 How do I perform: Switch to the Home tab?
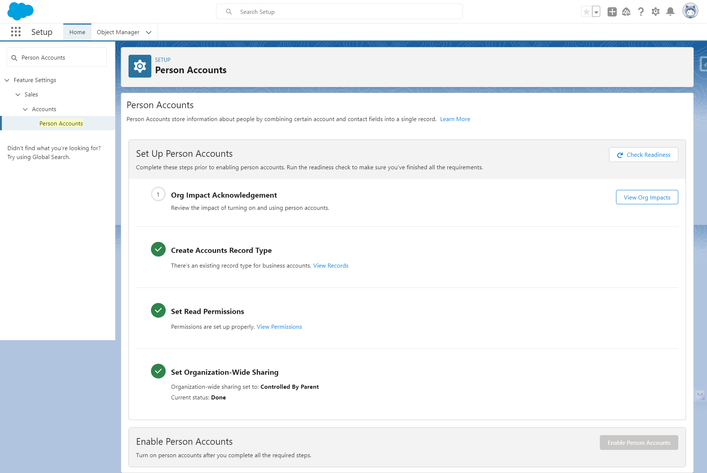pos(77,32)
